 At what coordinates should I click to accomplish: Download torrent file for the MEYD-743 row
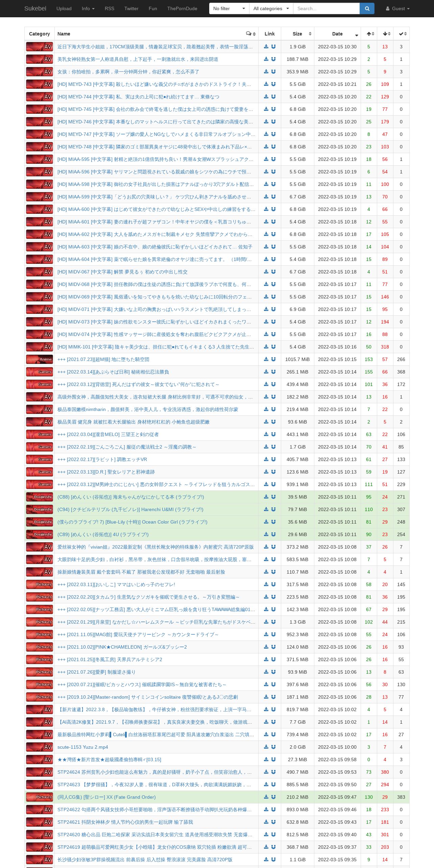266,84
